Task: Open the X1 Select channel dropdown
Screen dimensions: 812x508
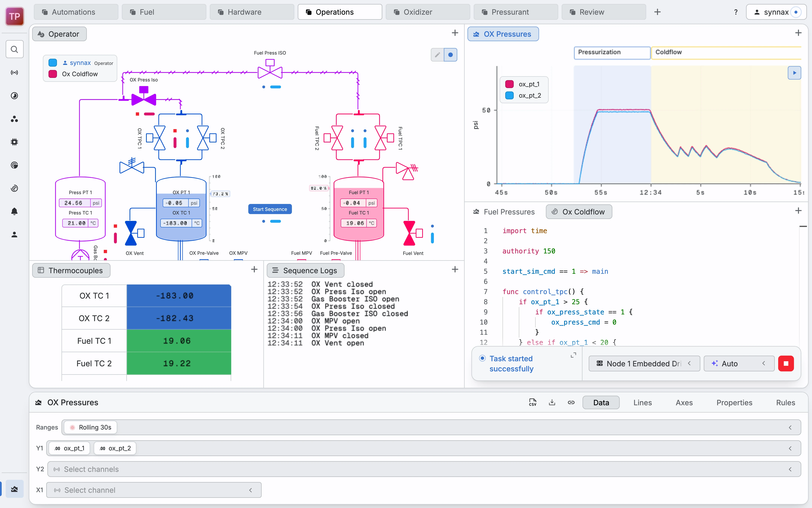Action: point(154,490)
